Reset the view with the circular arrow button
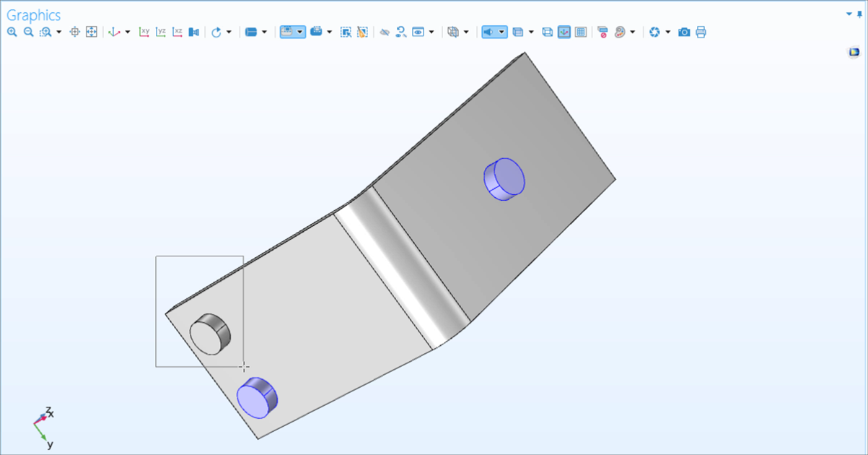The height and width of the screenshot is (455, 868). click(216, 32)
